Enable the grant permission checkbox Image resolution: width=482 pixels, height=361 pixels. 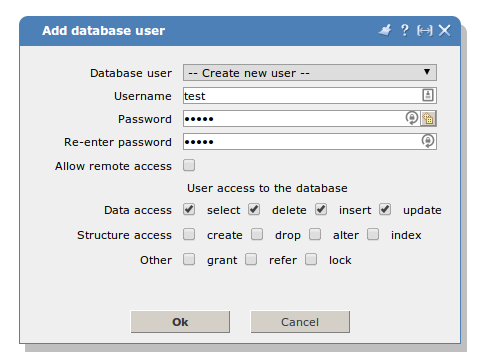pos(189,259)
